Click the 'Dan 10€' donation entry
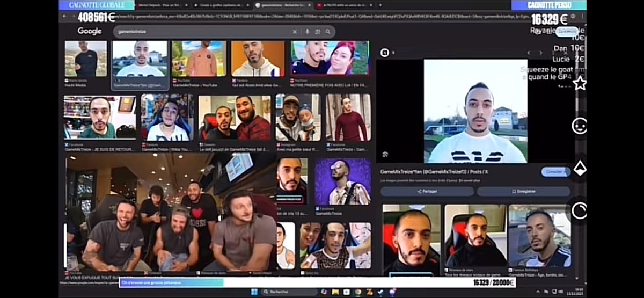The height and width of the screenshot is (298, 644). point(569,48)
